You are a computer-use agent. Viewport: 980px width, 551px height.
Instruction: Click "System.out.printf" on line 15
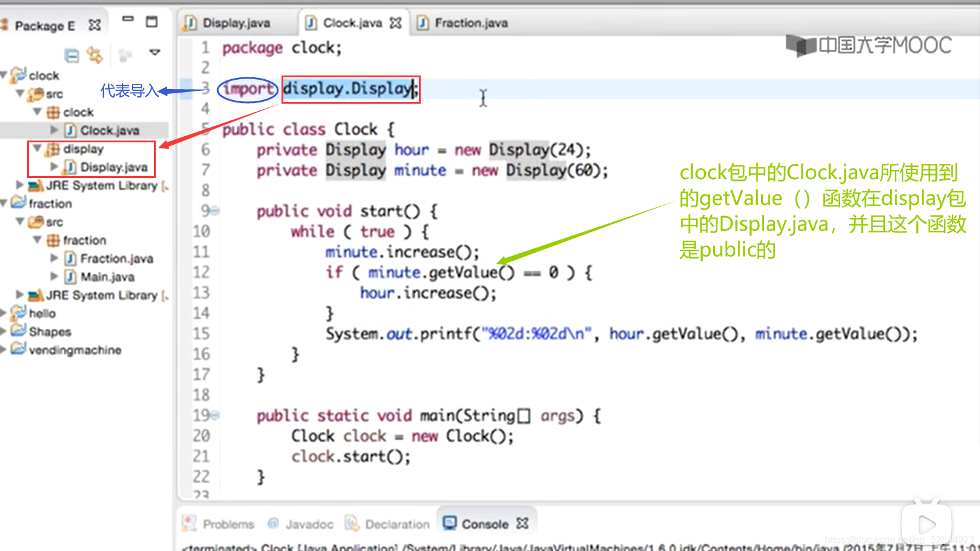(399, 334)
